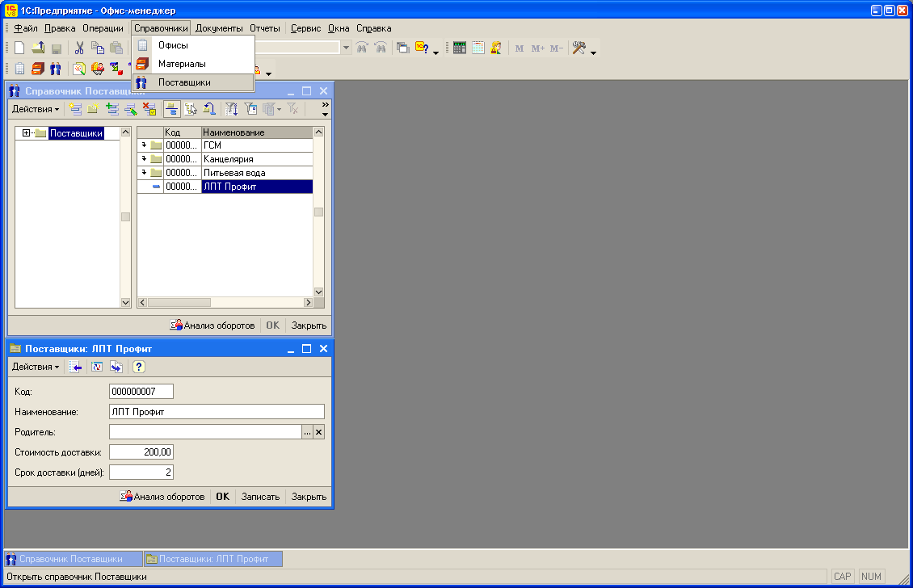Open Действия dropdown in catalog window

coord(36,109)
